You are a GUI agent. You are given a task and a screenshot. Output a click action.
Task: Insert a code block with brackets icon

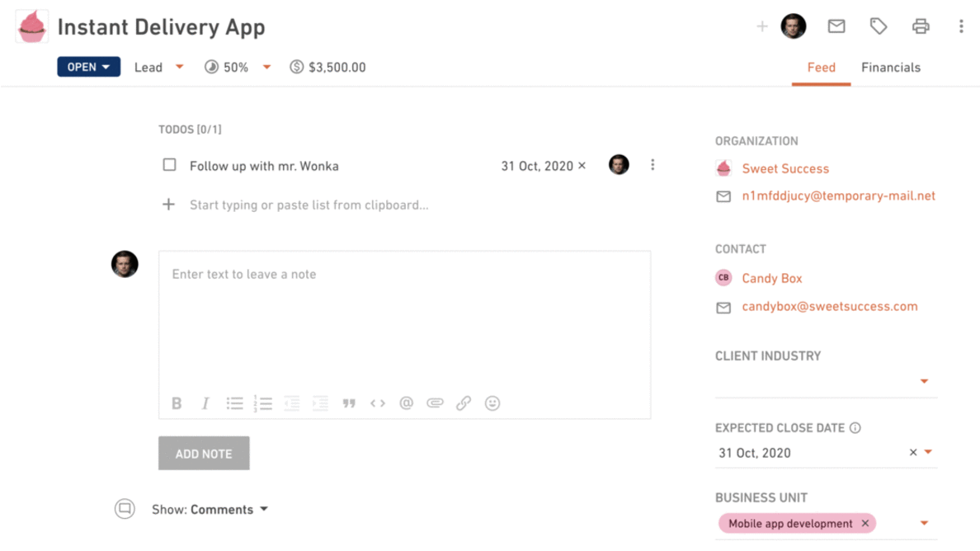click(x=378, y=403)
